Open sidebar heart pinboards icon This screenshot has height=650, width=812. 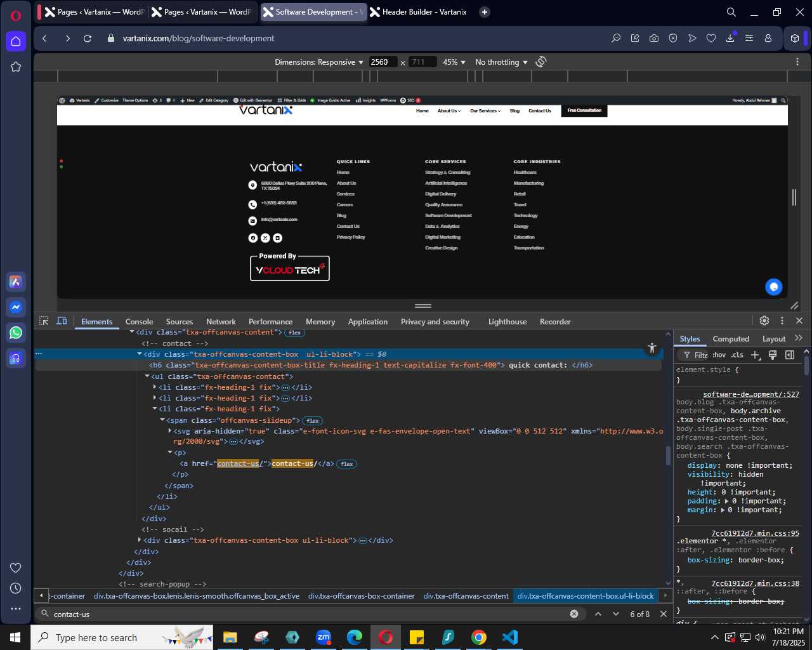point(16,568)
